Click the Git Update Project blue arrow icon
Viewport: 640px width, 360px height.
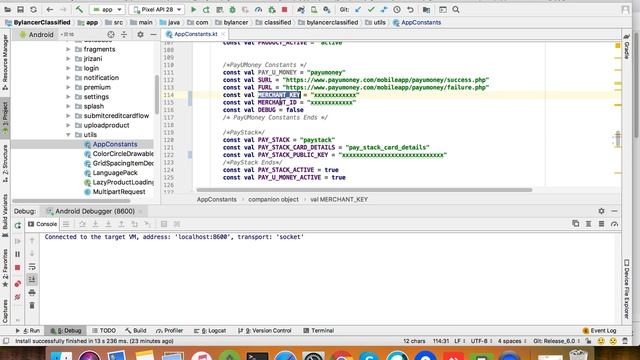pyautogui.click(x=358, y=9)
